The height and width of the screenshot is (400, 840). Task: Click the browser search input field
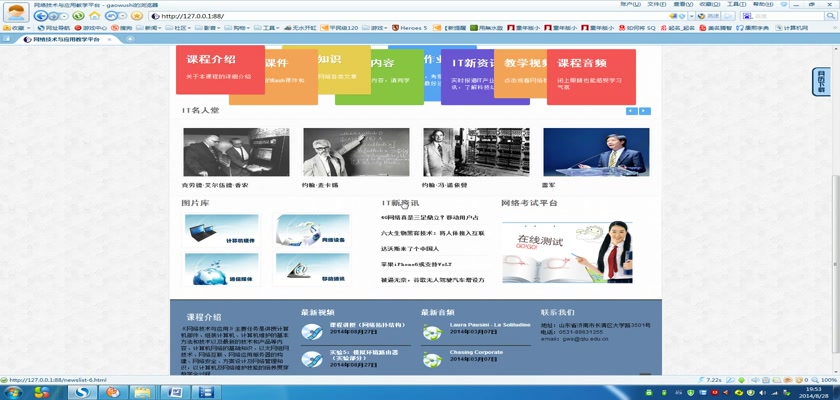782,16
